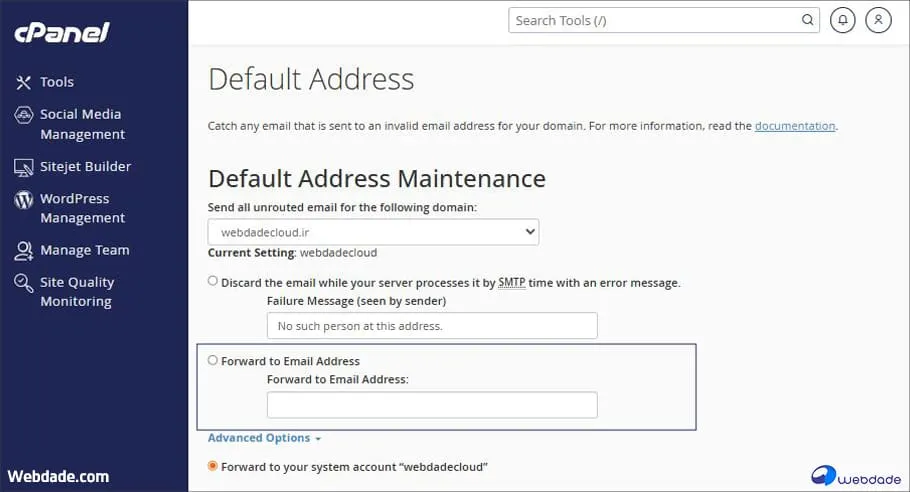This screenshot has height=492, width=910.
Task: Select the Discard the email radio button
Action: click(213, 282)
